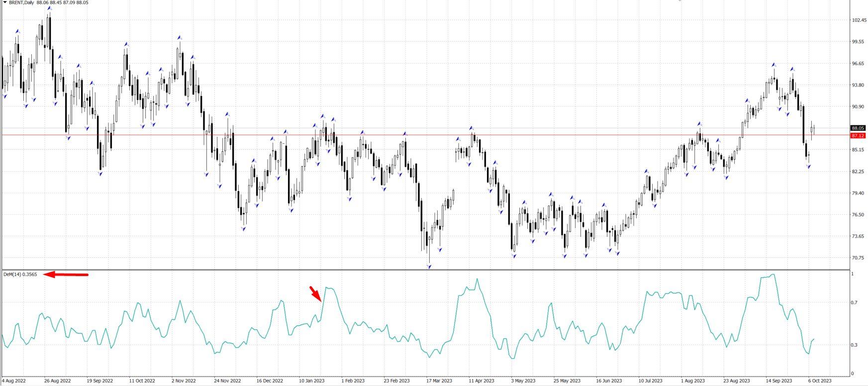Image resolution: width=868 pixels, height=386 pixels.
Task: Click the 4 Aug 2022 date label
Action: (14, 381)
